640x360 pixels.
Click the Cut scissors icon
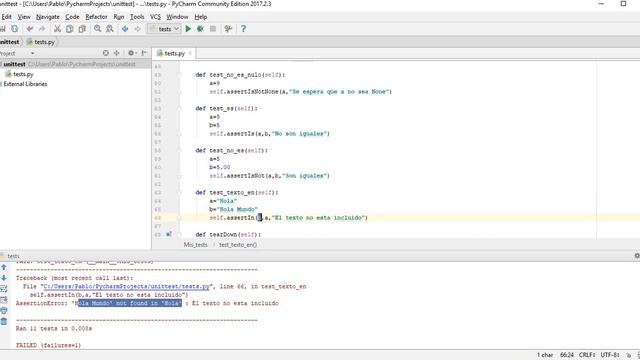pyautogui.click(x=57, y=29)
